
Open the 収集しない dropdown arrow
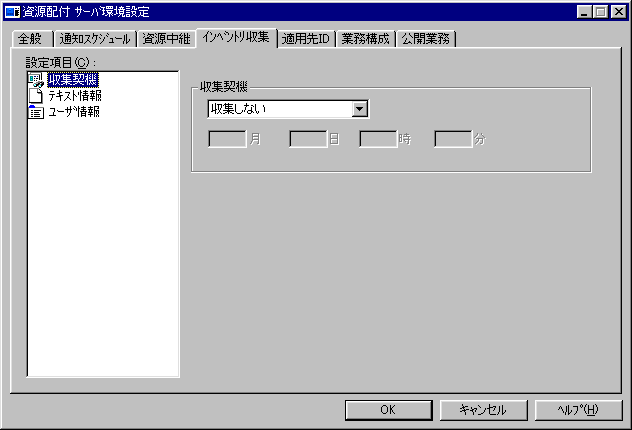(360, 109)
